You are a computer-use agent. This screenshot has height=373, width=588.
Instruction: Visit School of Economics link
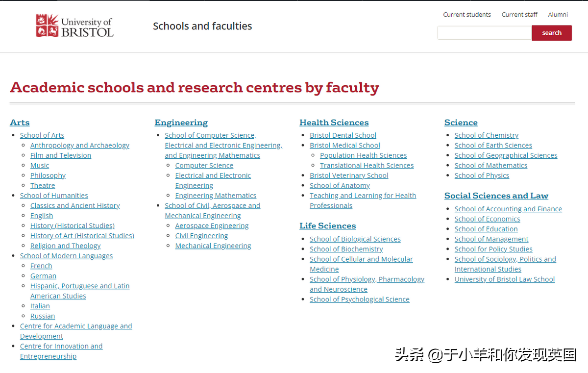pos(488,219)
